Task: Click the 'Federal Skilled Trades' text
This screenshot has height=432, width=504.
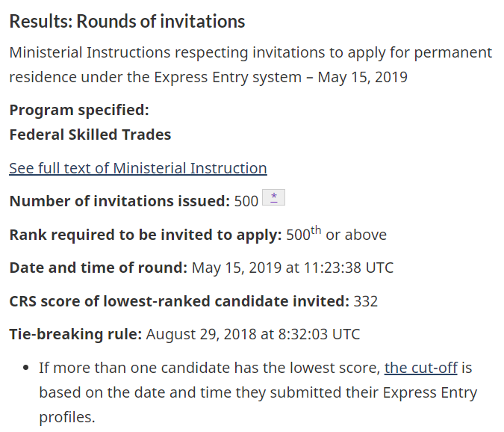Action: point(90,135)
